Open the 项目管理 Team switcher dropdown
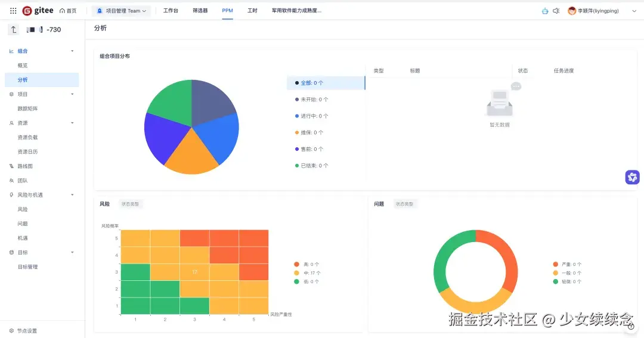The height and width of the screenshot is (338, 644). [121, 11]
